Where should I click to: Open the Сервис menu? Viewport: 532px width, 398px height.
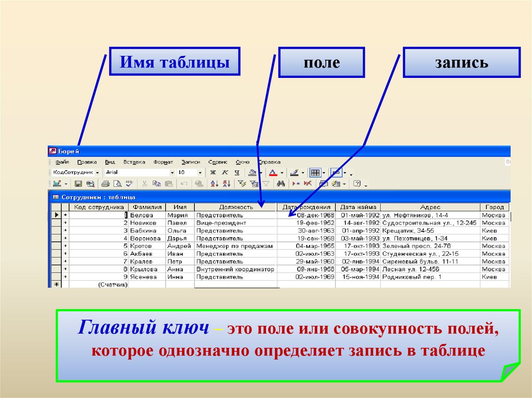coord(218,162)
